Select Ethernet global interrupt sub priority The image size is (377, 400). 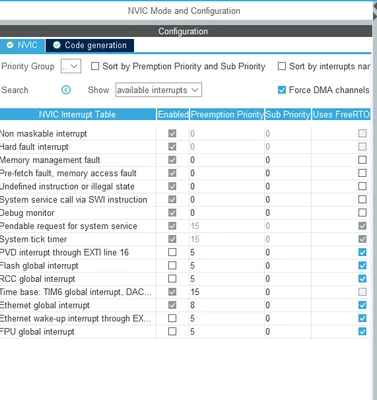[x=288, y=305]
